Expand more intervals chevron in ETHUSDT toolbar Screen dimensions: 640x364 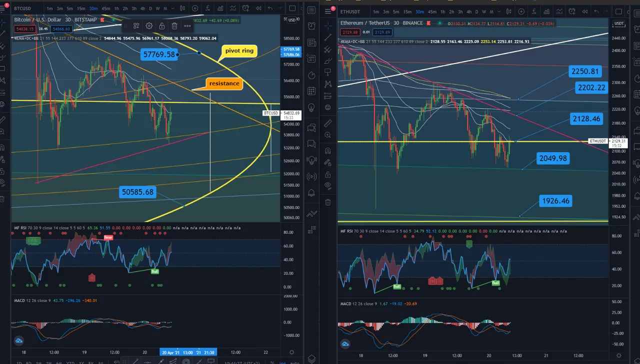click(x=499, y=11)
